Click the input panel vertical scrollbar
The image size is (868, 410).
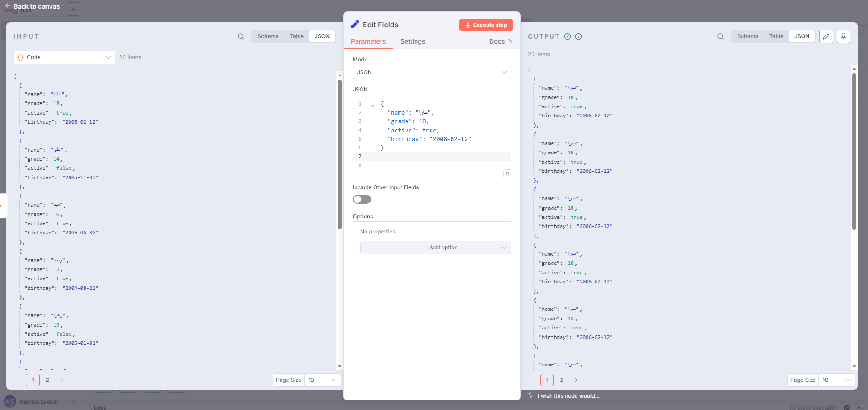pos(340,155)
